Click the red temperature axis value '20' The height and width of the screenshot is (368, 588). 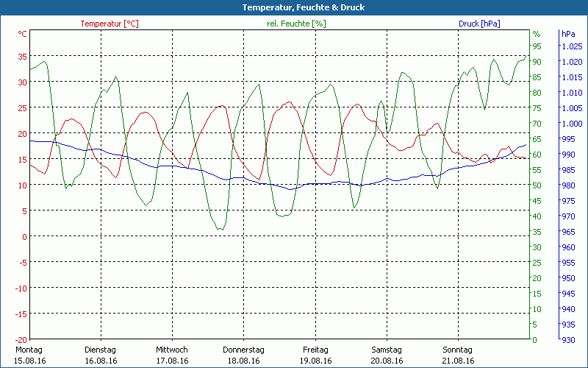point(23,134)
